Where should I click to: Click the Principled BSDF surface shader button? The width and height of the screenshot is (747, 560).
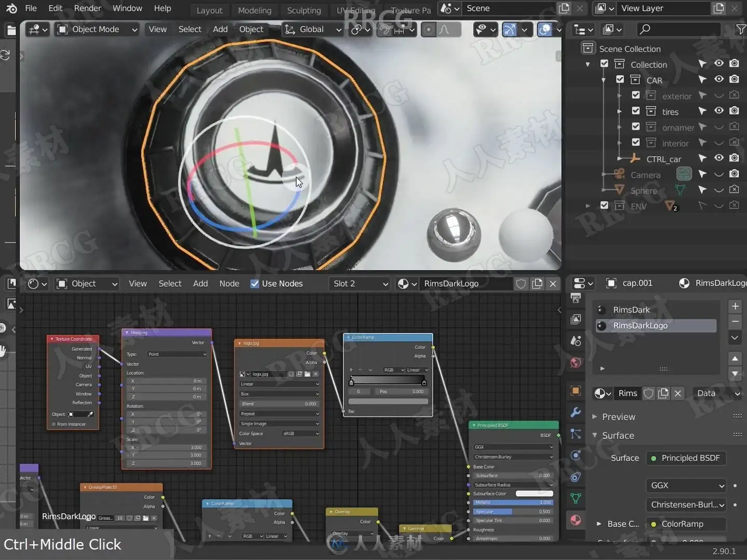[686, 458]
